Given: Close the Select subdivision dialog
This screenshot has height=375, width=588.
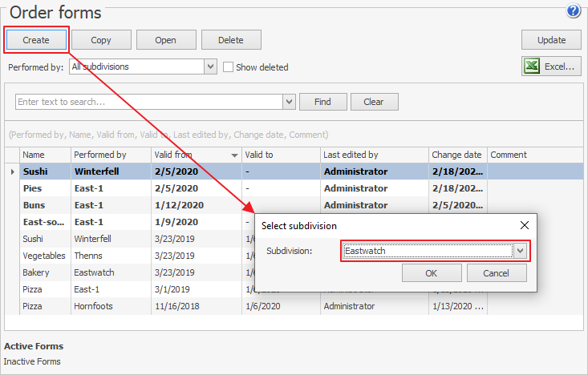Looking at the screenshot, I should 525,226.
